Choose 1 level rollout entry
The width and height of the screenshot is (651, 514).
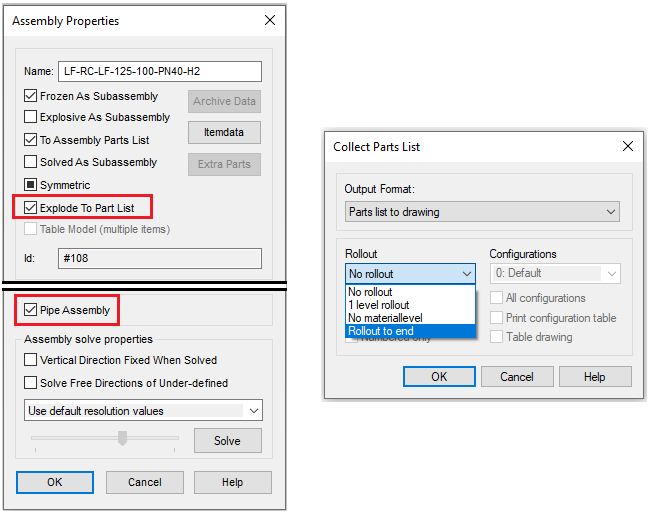(378, 305)
